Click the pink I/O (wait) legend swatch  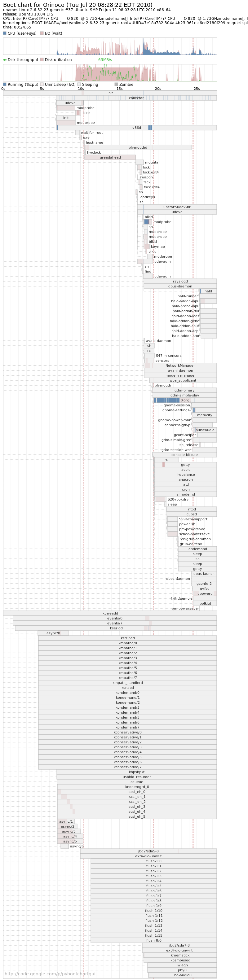(42, 33)
